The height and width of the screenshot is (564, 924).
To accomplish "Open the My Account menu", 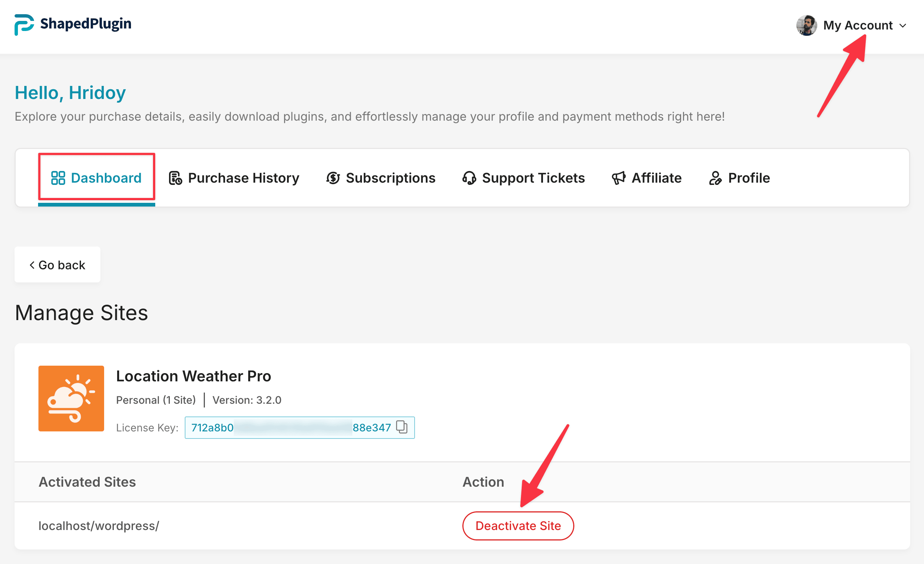I will point(851,25).
